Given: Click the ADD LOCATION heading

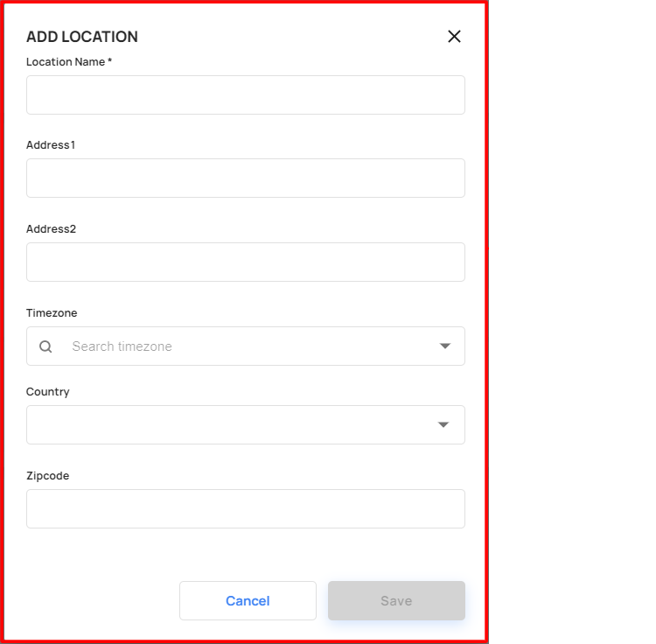Looking at the screenshot, I should 82,37.
